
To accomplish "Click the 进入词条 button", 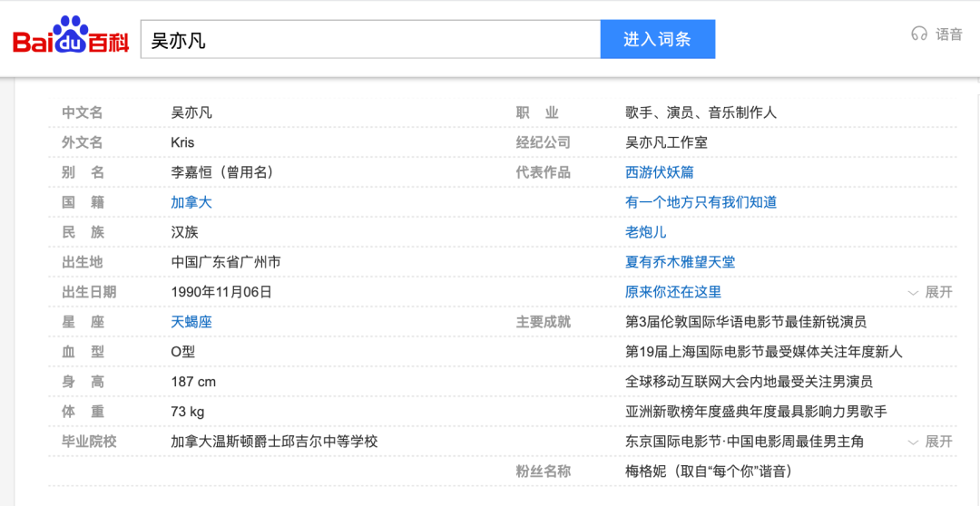I will pyautogui.click(x=658, y=39).
